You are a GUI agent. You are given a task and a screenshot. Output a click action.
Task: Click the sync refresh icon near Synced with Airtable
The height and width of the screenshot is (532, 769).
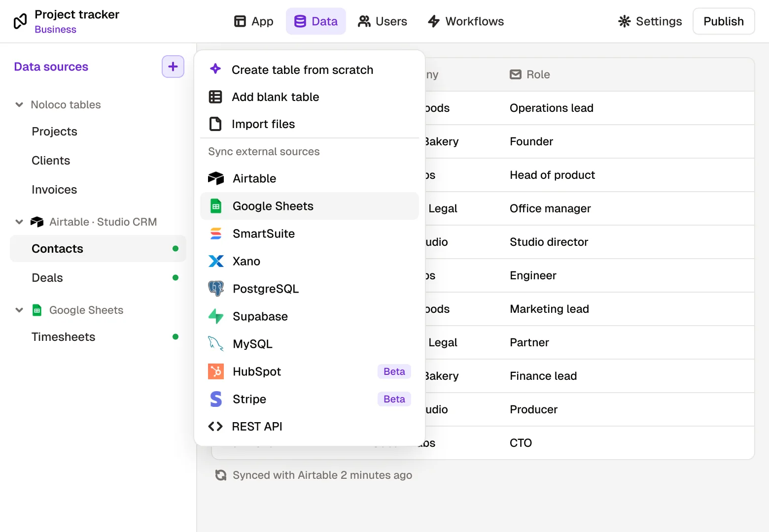click(x=221, y=475)
